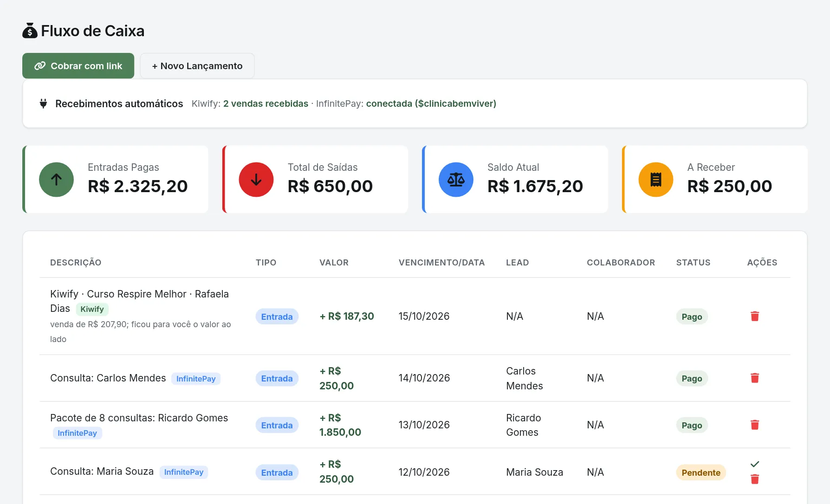Delete the Kiwify Curso Respire Melhor entry
830x504 pixels.
(x=755, y=316)
